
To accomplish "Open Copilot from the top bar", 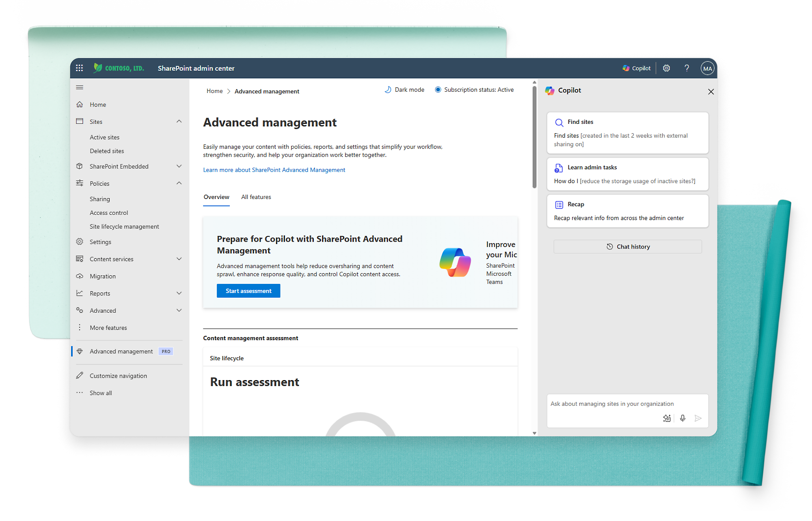I will coord(636,68).
